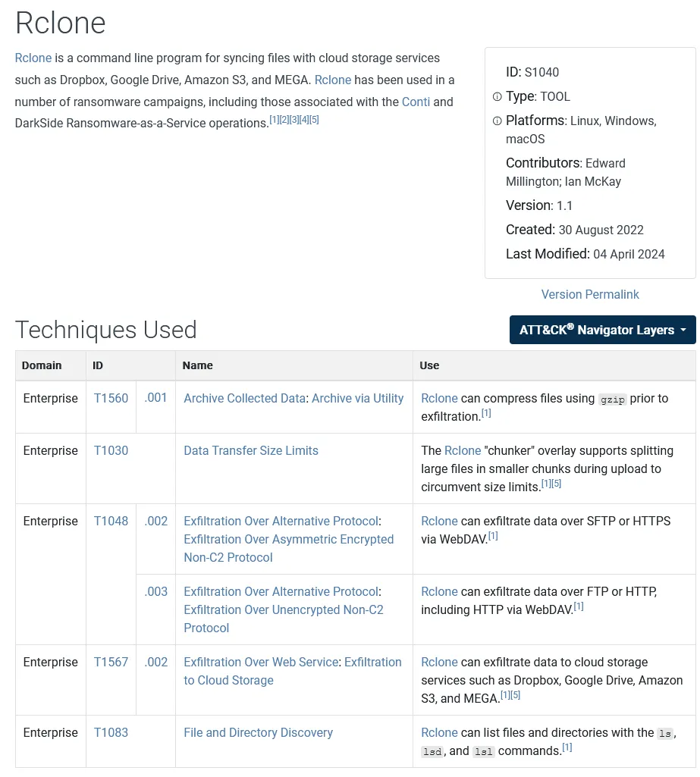Open the ATT&CK Navigator Layers dropdown
700x777 pixels.
[602, 330]
